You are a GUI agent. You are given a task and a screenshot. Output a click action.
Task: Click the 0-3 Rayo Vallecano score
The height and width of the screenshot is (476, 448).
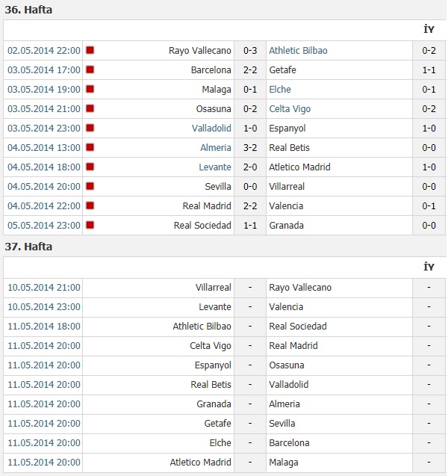tap(250, 51)
